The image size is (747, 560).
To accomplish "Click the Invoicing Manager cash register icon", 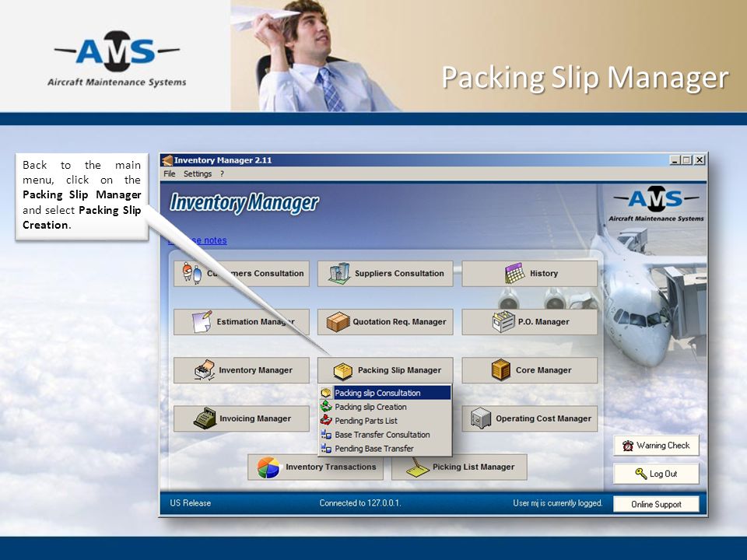I will point(205,418).
